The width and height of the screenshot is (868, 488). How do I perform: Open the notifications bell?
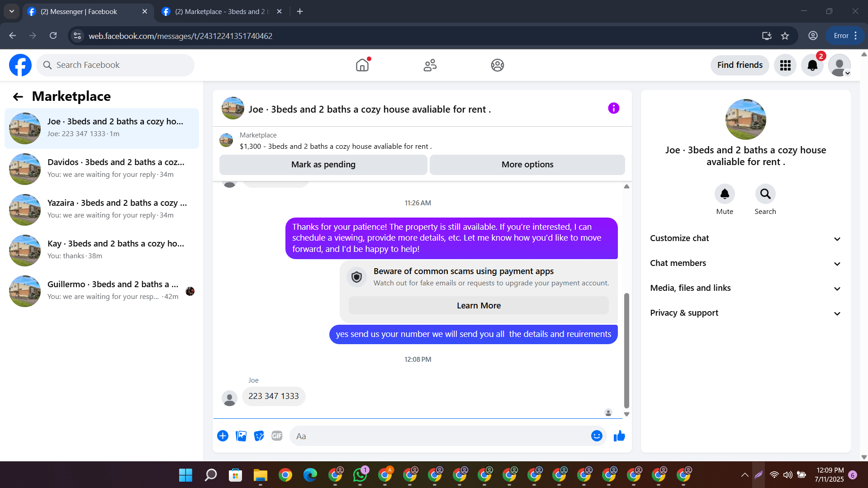(812, 65)
